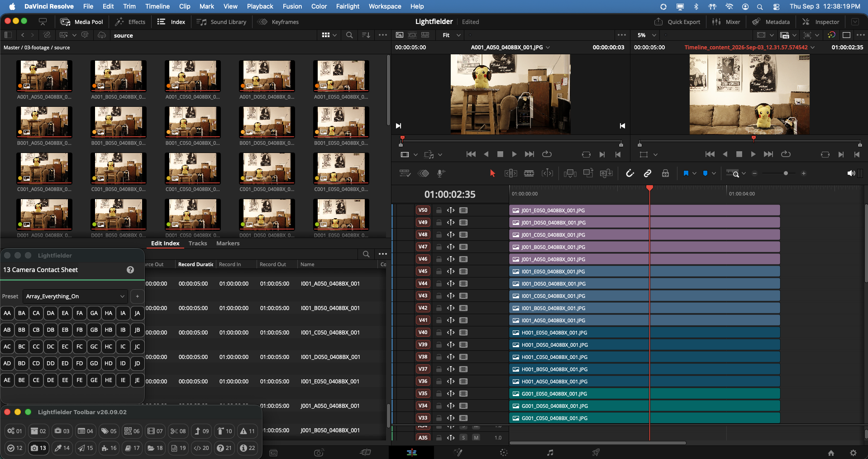The height and width of the screenshot is (459, 868).
Task: Click Quick Export button
Action: pos(677,22)
